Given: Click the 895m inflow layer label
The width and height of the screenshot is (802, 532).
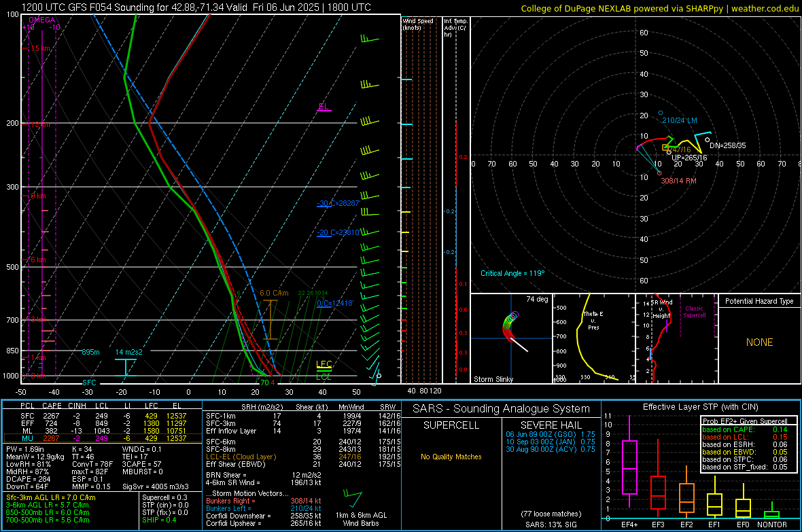Looking at the screenshot, I should pos(90,352).
